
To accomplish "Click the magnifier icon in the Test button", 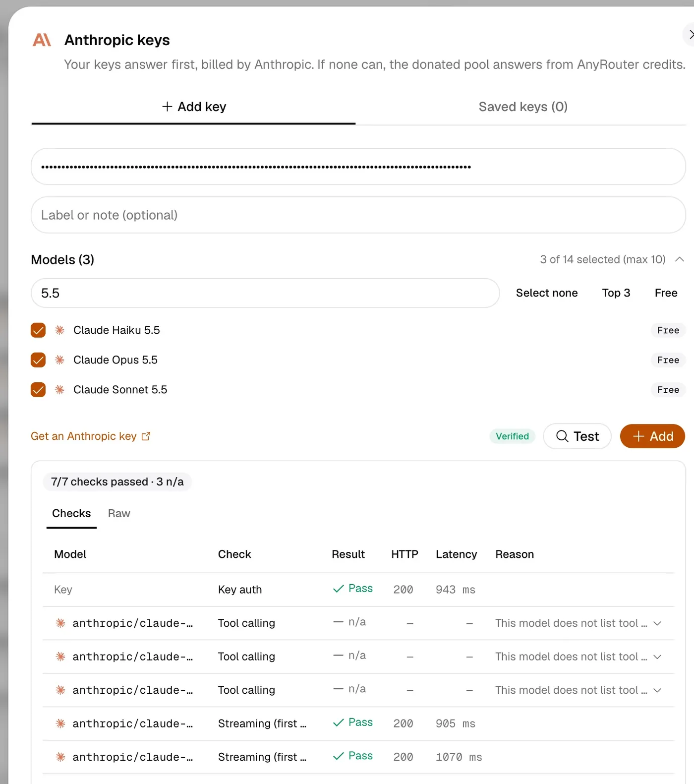I will pos(562,436).
